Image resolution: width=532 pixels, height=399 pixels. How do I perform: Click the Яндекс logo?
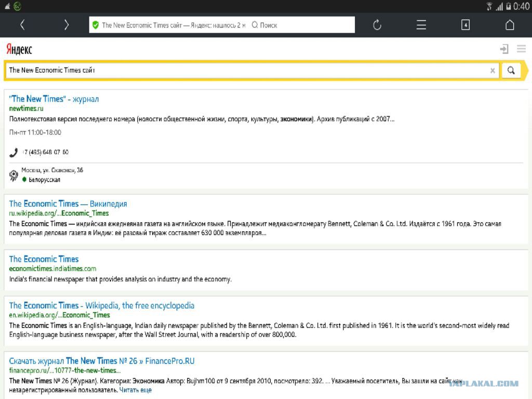point(19,49)
